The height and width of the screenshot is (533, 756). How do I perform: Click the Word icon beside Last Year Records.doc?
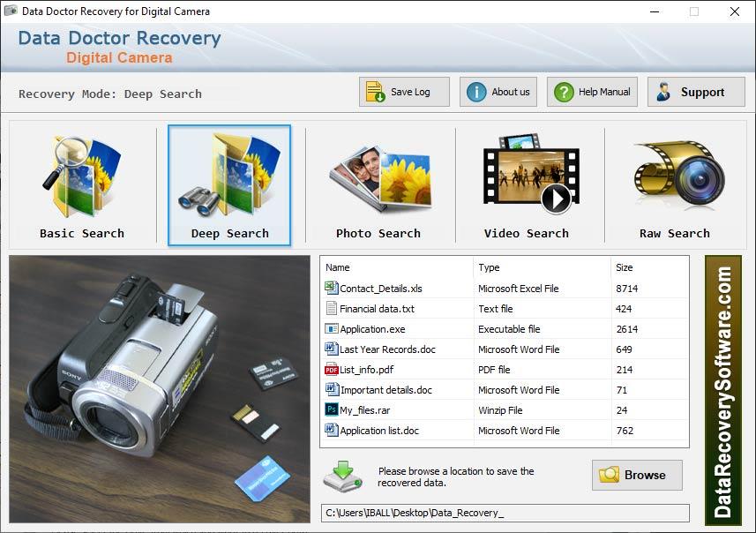pos(331,349)
